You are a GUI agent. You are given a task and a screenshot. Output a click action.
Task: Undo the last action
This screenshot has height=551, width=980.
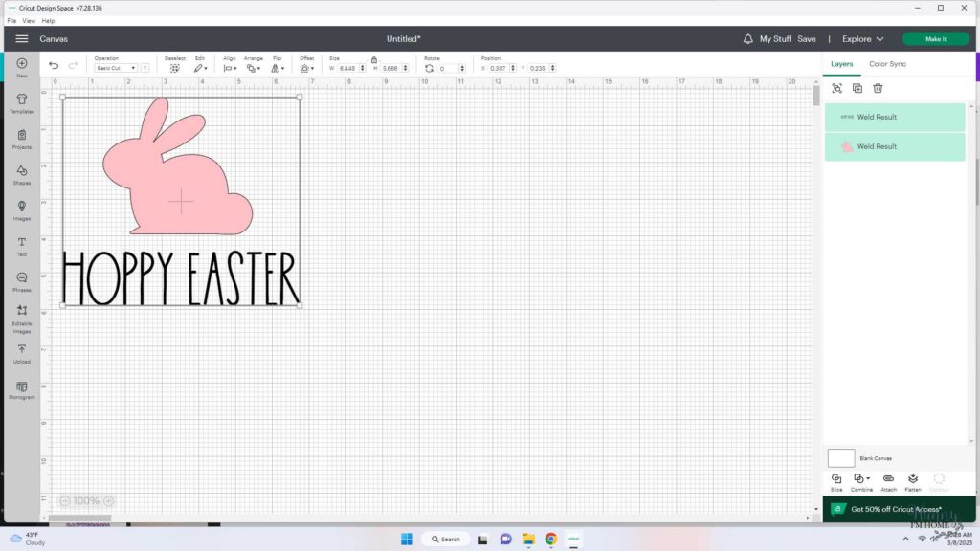[54, 66]
